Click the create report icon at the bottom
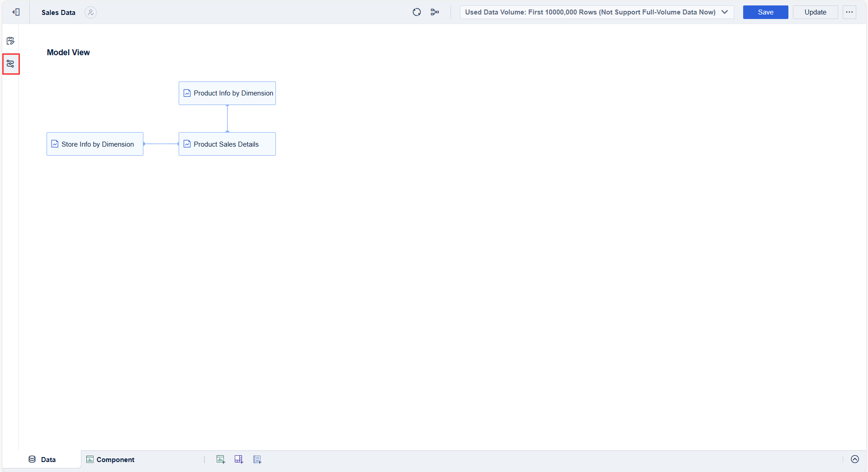 (x=257, y=459)
